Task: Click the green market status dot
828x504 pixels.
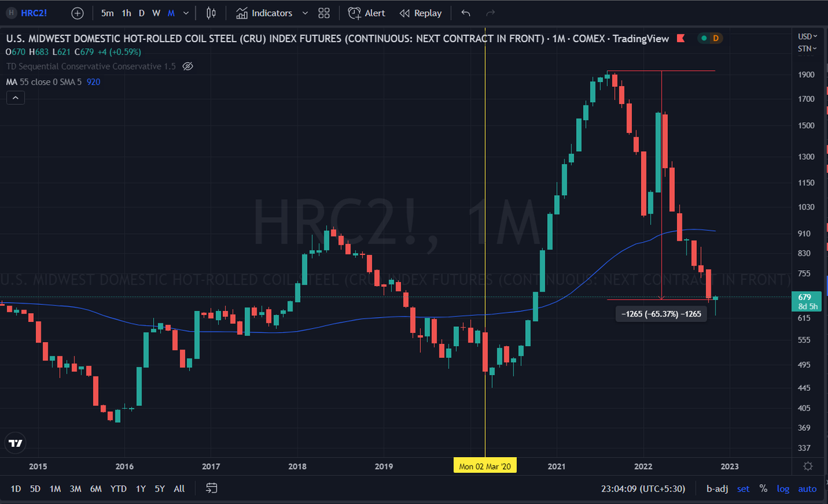Action: pos(703,39)
